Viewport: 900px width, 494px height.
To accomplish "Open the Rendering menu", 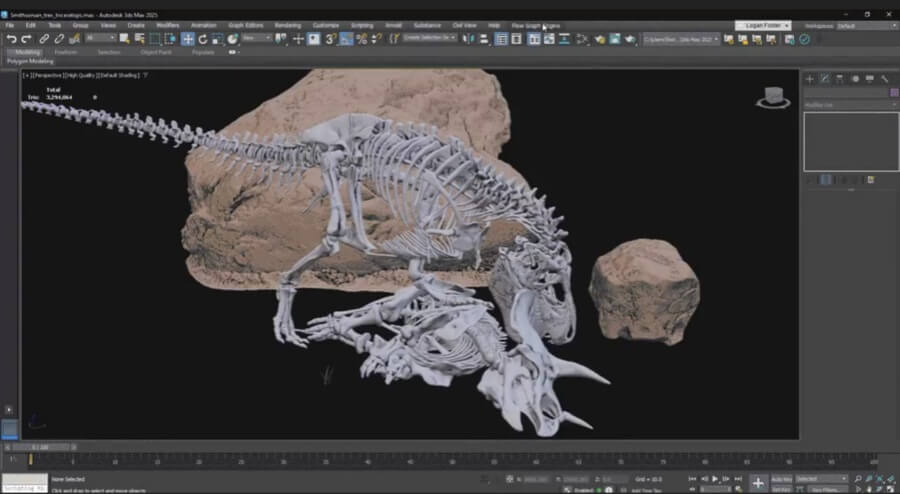I will (288, 25).
